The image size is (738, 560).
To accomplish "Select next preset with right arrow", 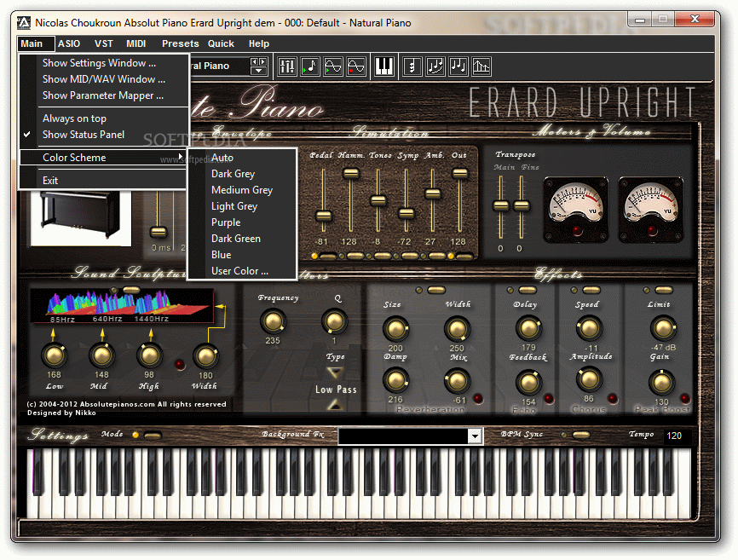I will tap(262, 61).
